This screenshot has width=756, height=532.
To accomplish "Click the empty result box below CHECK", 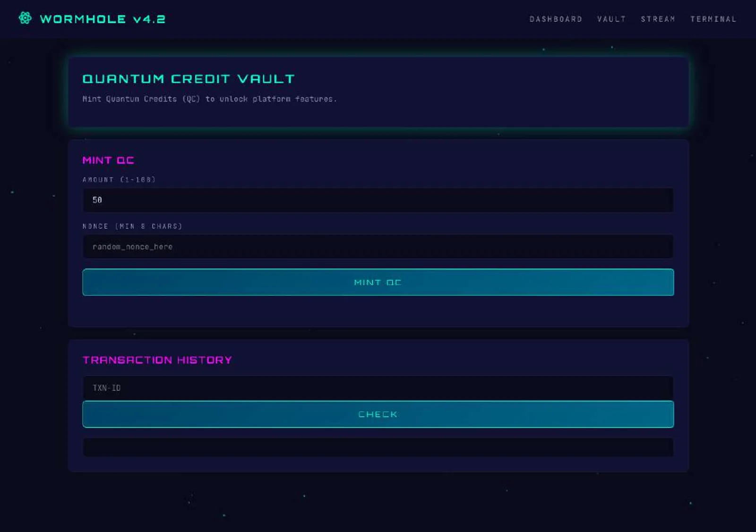I will (x=378, y=447).
